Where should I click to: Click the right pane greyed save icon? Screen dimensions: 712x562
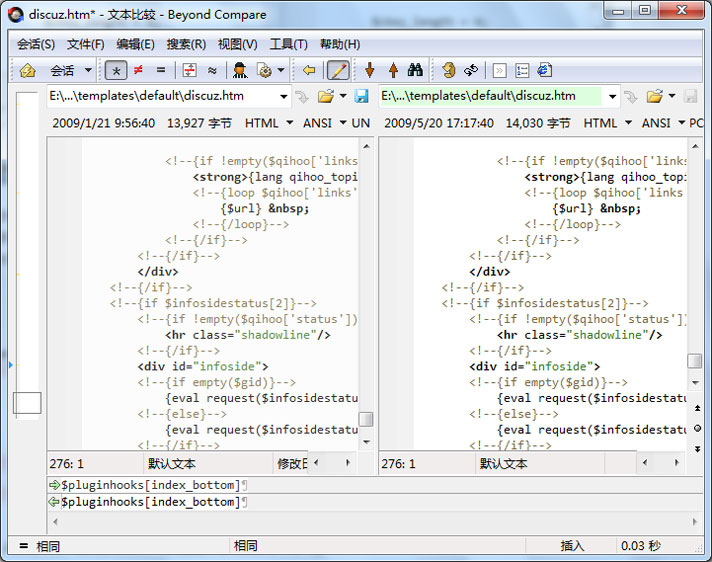click(x=690, y=96)
